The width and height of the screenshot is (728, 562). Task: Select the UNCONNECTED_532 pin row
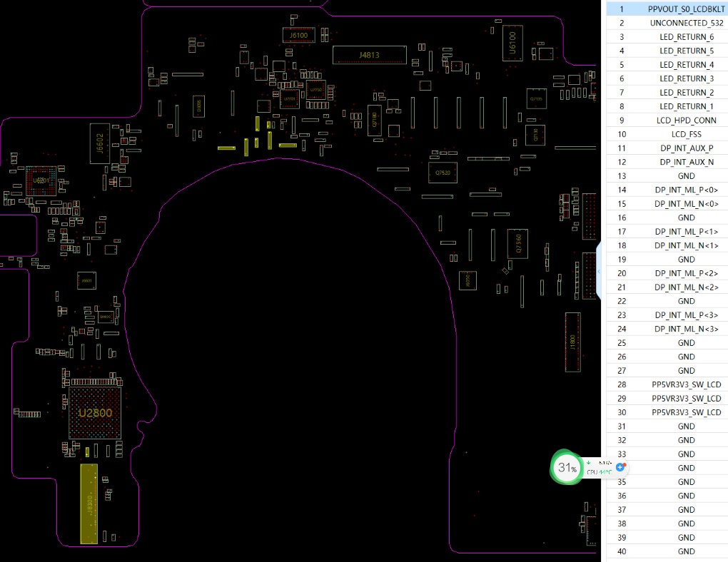coord(667,23)
